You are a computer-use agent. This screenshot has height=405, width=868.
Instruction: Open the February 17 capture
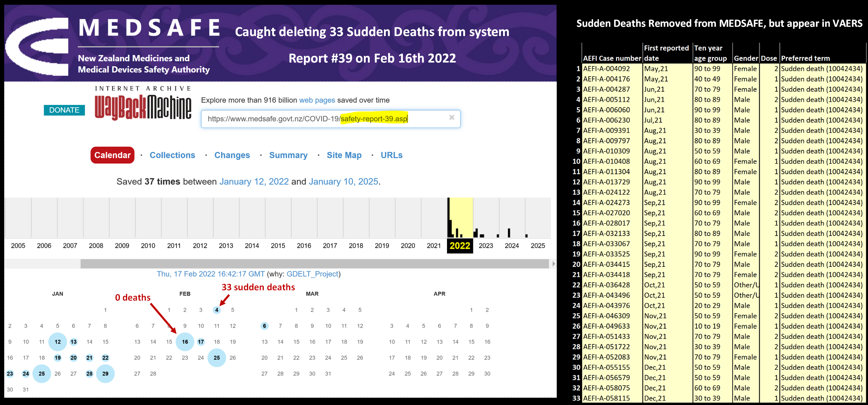tap(201, 342)
